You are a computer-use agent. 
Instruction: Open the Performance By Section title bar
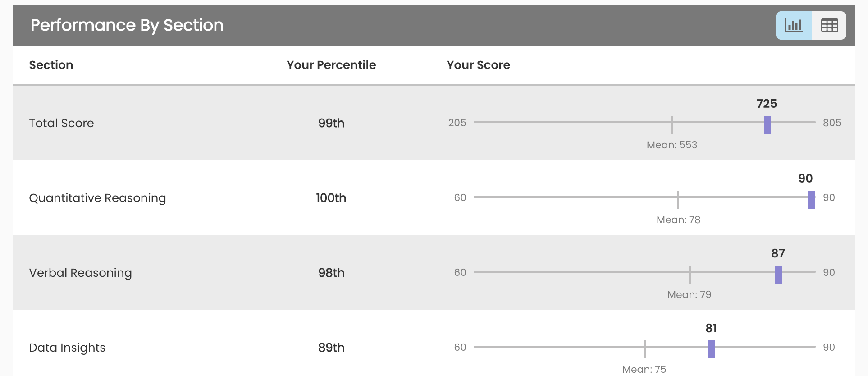(127, 25)
